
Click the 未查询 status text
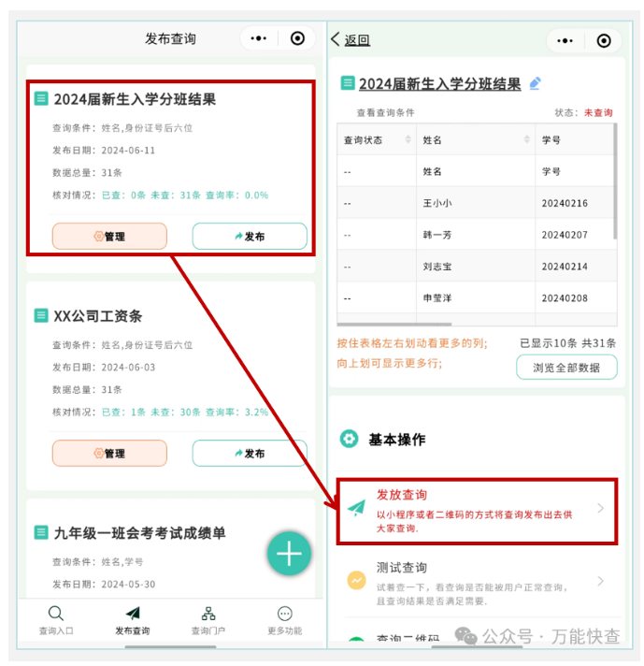pos(598,112)
